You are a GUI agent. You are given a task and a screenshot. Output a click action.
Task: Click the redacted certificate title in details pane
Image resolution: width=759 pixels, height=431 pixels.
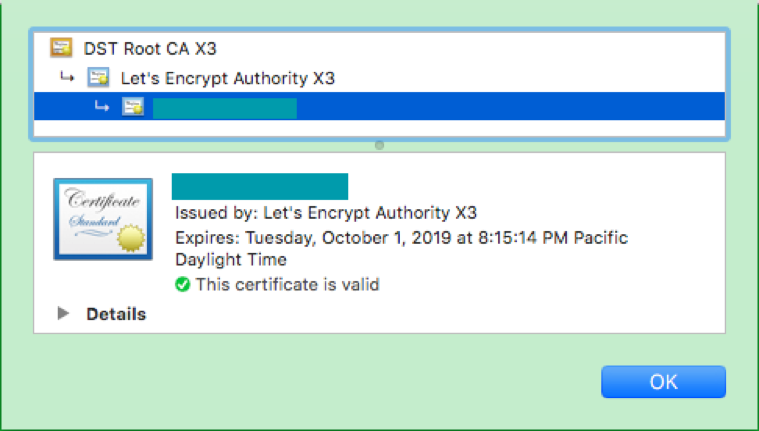tap(260, 186)
